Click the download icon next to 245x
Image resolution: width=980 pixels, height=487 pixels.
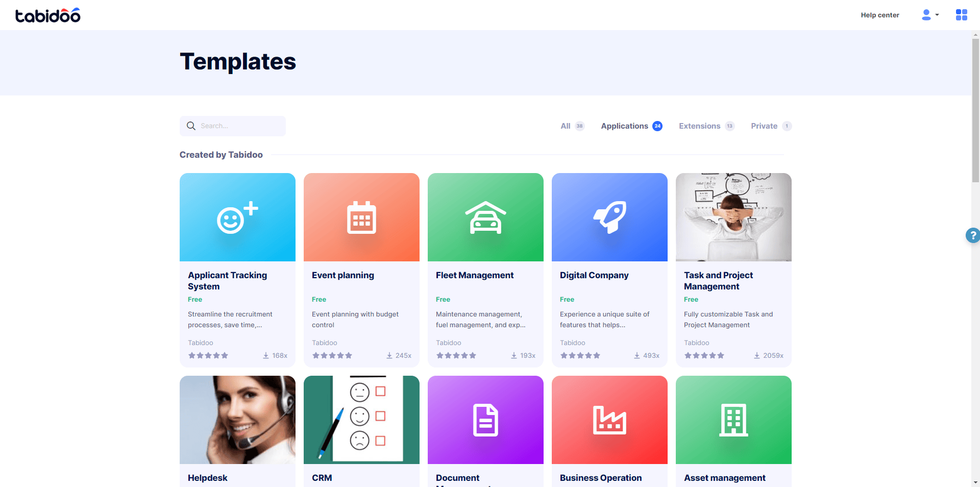tap(389, 355)
